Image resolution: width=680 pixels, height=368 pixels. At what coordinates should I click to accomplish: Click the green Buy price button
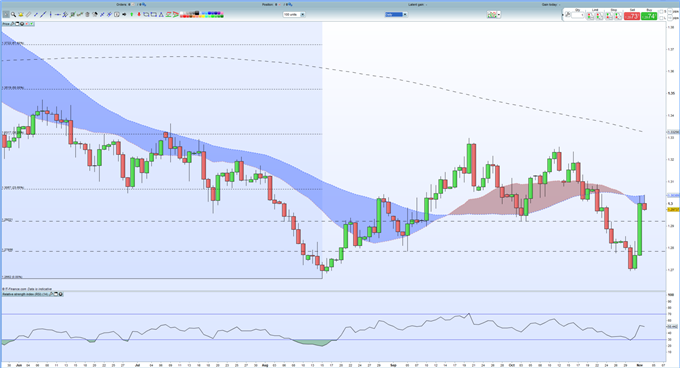649,16
